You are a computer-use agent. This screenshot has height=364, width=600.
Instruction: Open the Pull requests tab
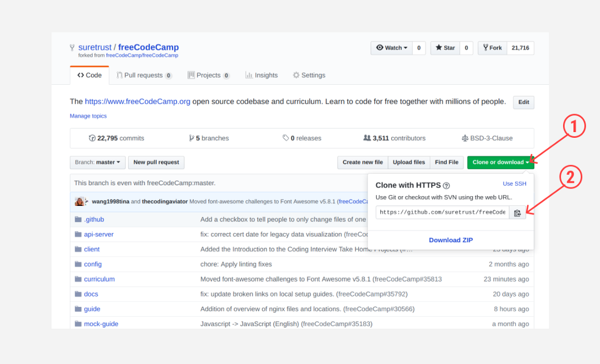(x=144, y=76)
